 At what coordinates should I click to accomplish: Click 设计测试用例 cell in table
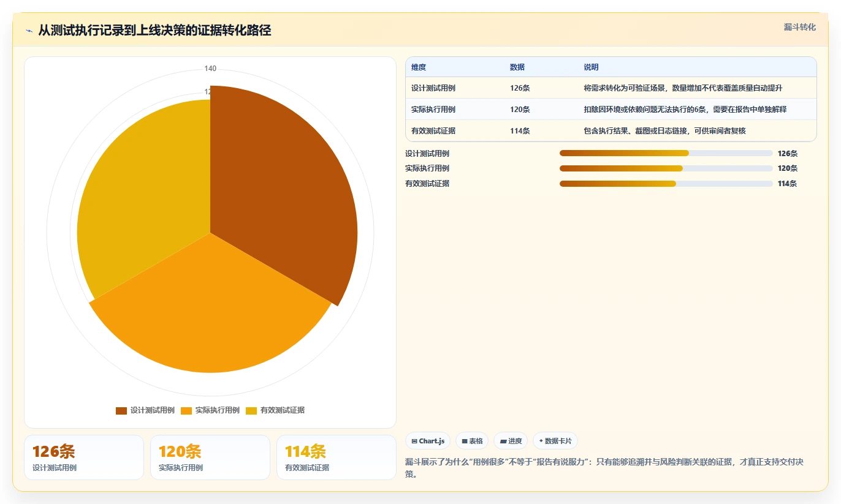click(x=433, y=88)
